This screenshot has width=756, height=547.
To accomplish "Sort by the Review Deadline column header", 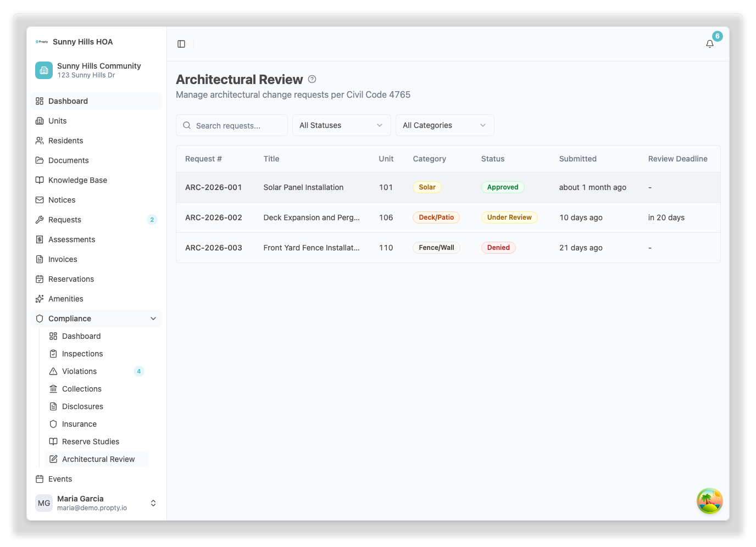I will (x=677, y=159).
